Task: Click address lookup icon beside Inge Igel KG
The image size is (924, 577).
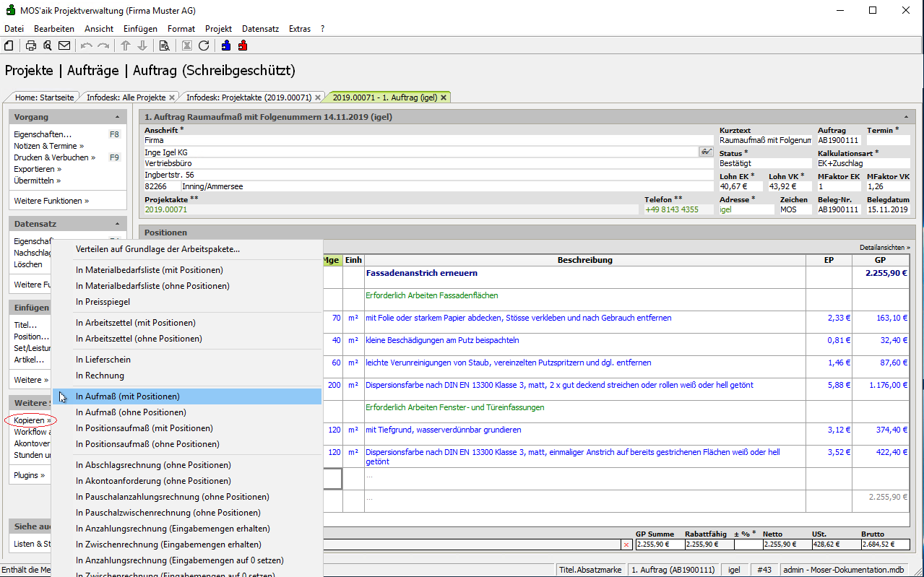Action: pos(705,152)
